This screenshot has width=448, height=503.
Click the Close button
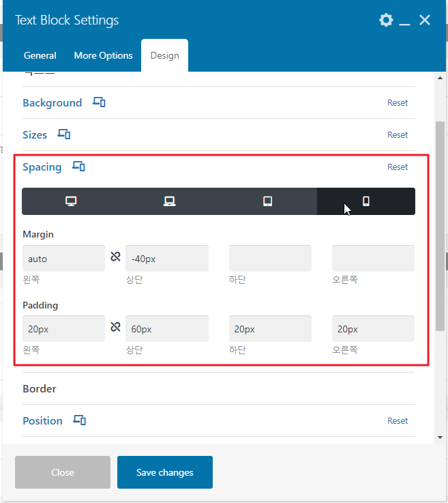coord(63,472)
